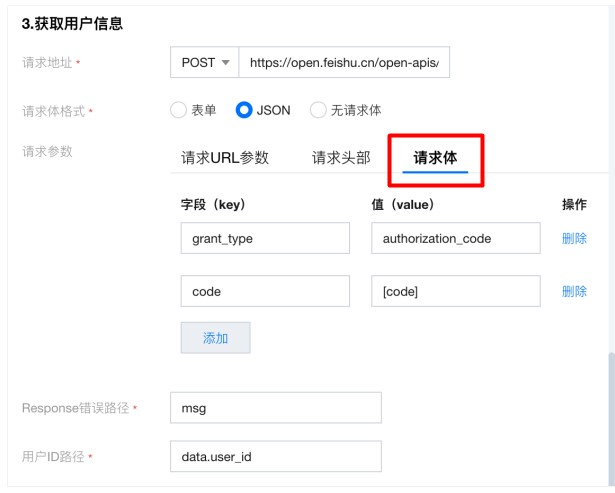This screenshot has width=615, height=493.
Task: Choose the 无请求体 radio option
Action: point(318,110)
